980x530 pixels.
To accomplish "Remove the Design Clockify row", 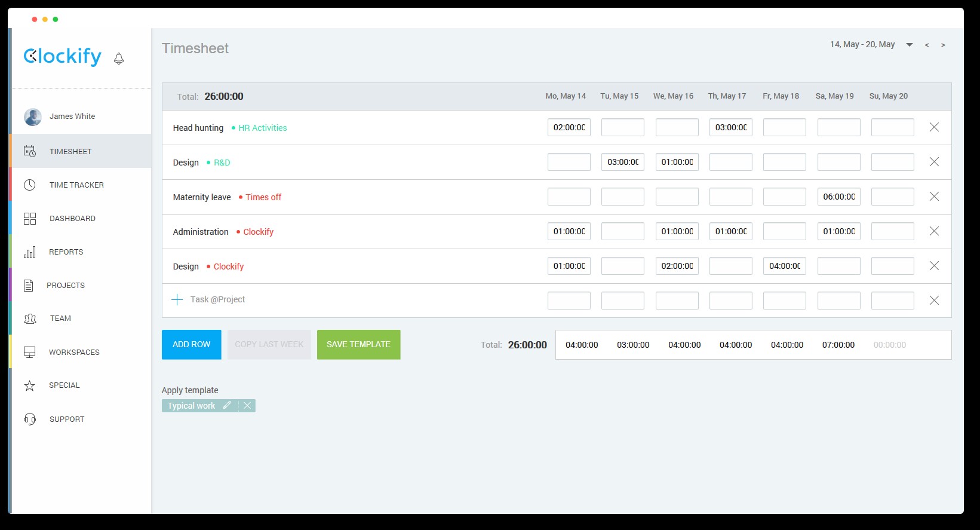I will click(934, 266).
